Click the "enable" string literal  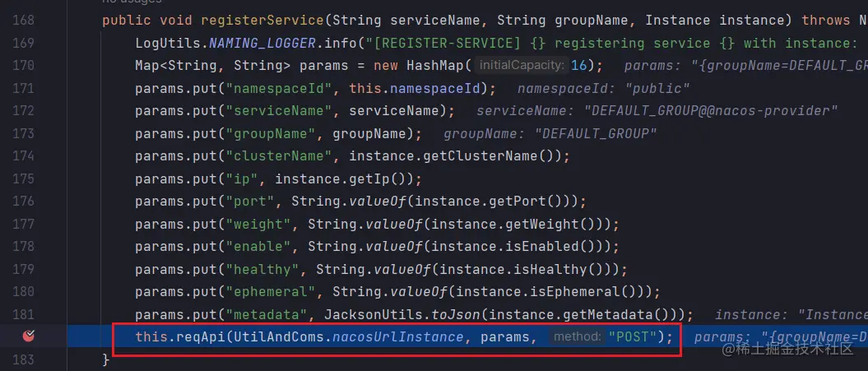click(259, 247)
